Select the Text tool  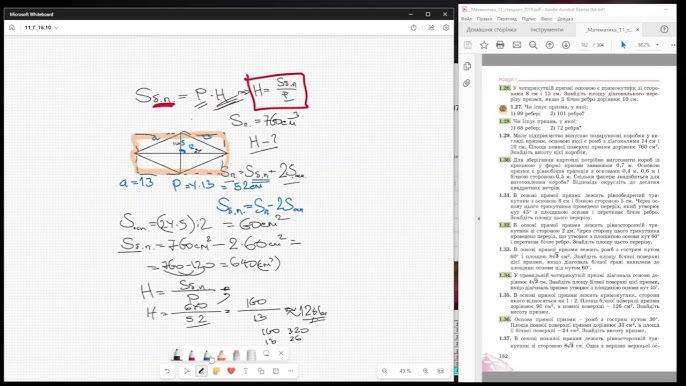[x=246, y=371]
